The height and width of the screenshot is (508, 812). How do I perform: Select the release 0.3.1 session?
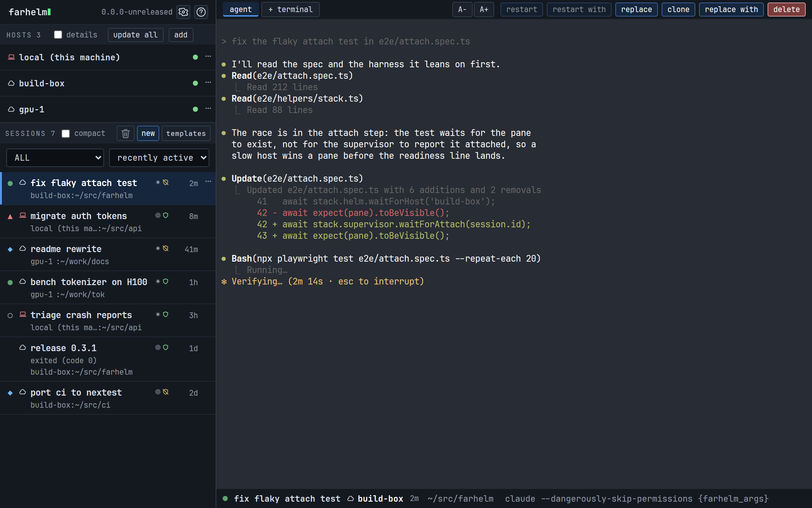pos(108,359)
